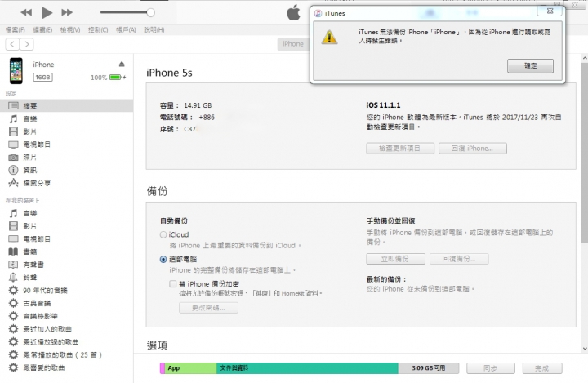
Task: Open the 90 年代的音樂 playlist
Action: (66, 291)
